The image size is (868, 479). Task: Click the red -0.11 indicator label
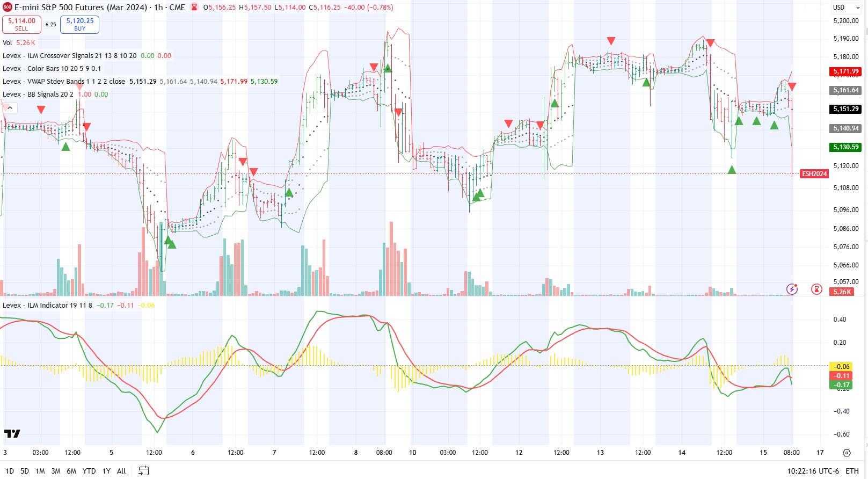[841, 375]
